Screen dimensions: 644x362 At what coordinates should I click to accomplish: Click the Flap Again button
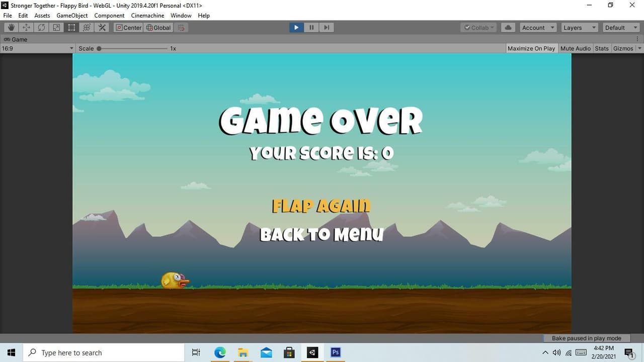(x=321, y=206)
